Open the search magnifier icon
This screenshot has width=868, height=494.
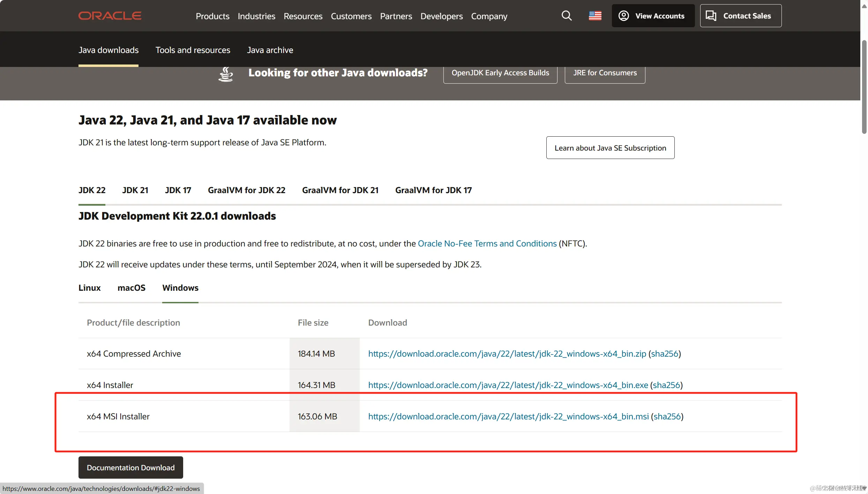[567, 16]
